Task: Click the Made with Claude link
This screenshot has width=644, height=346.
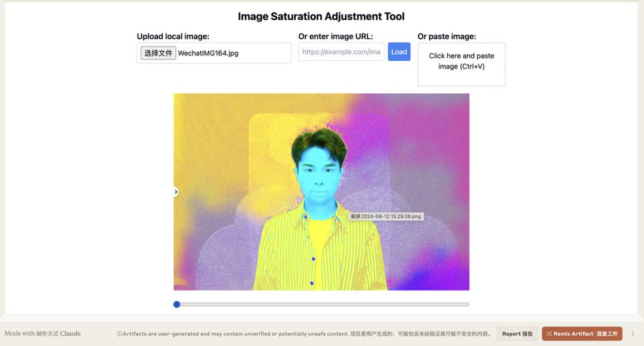Action: click(43, 333)
